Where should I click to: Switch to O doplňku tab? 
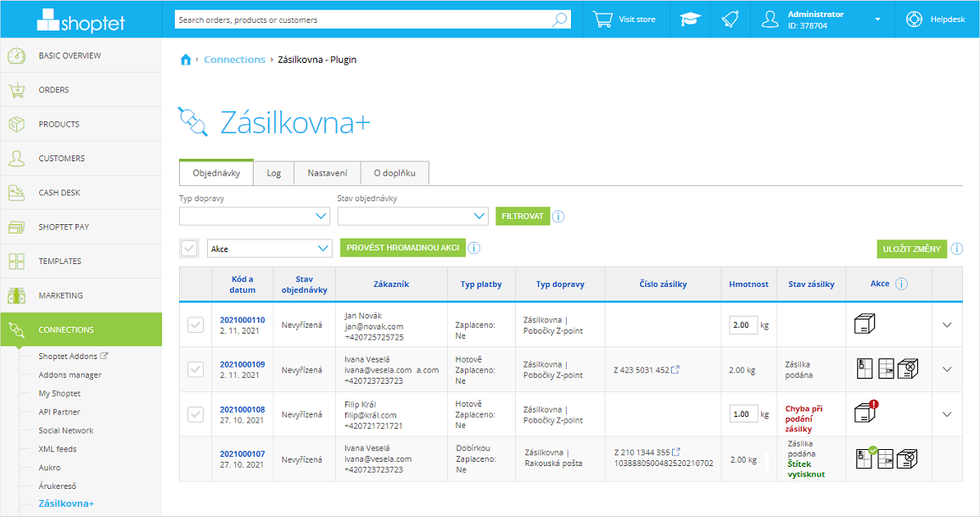tap(395, 173)
